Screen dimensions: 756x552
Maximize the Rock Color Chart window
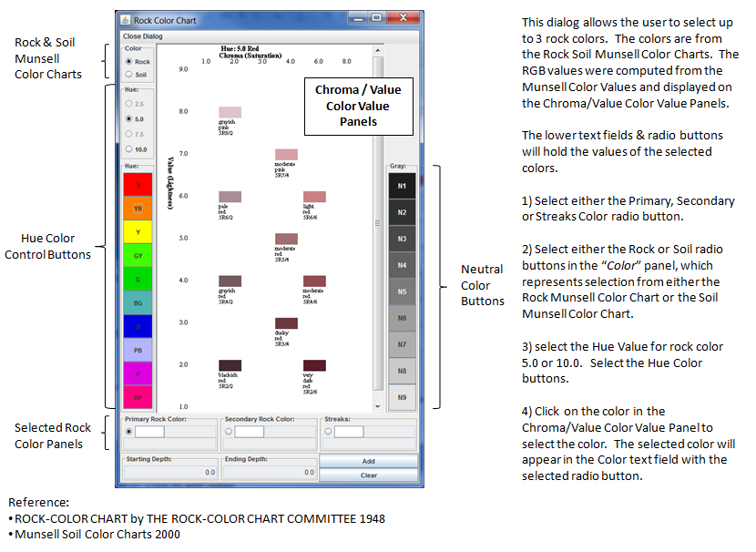pyautogui.click(x=377, y=18)
